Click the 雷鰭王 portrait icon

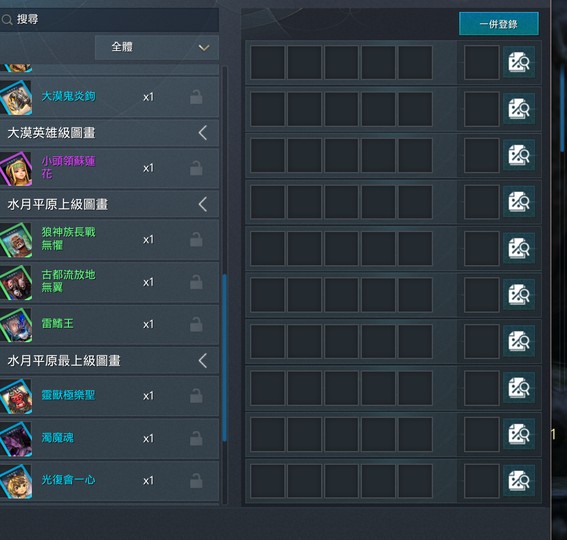pos(16,325)
